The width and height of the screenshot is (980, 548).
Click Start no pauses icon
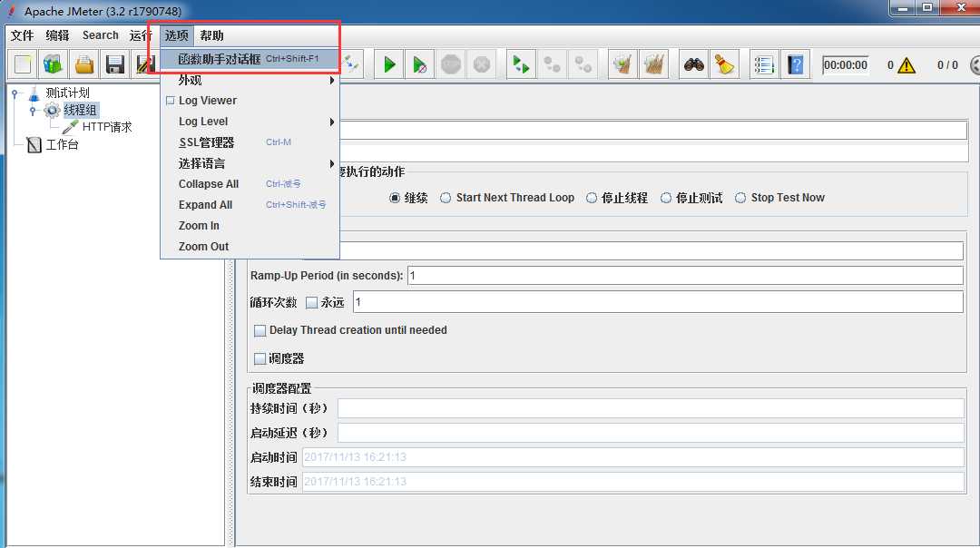click(420, 64)
